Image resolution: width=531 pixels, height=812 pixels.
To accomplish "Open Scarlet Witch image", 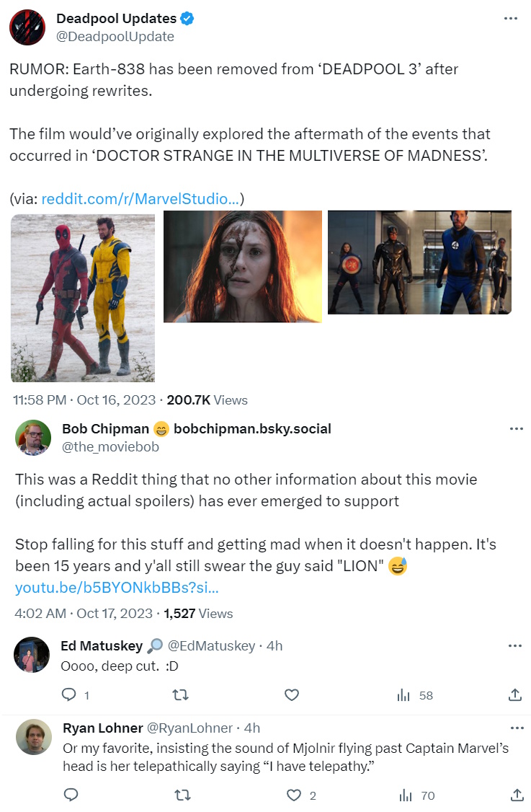I will coord(243,267).
